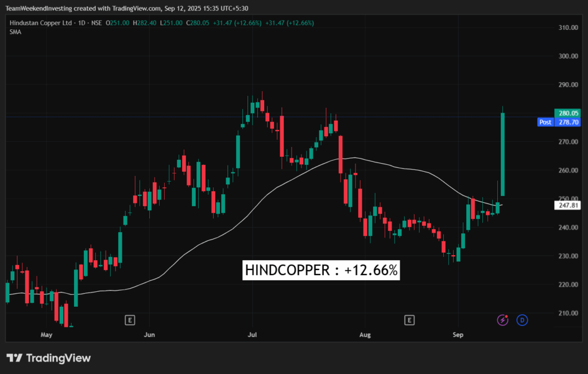The width and height of the screenshot is (588, 374).
Task: Click the 280.05 current price label
Action: point(568,113)
